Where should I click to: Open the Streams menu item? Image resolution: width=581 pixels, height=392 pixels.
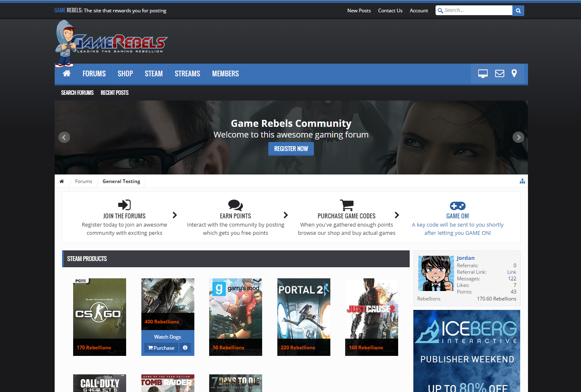coord(187,74)
